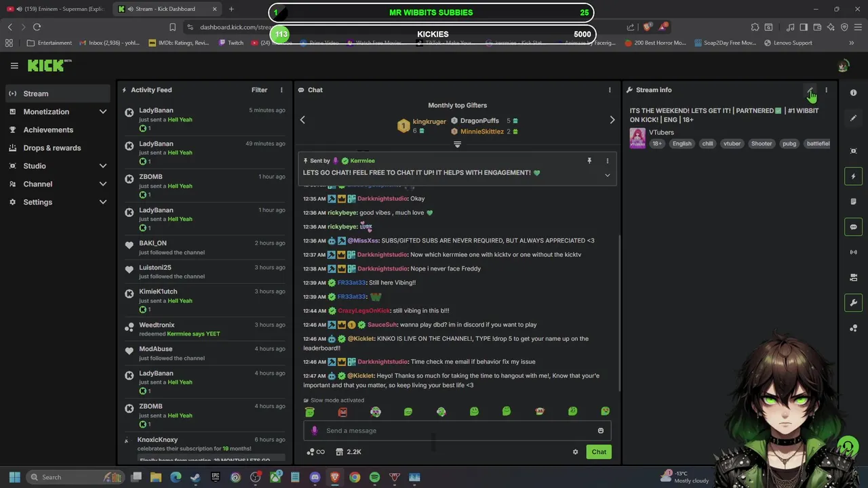868x488 pixels.
Task: Toggle Activity Feed lightning panel in right rail
Action: click(854, 176)
